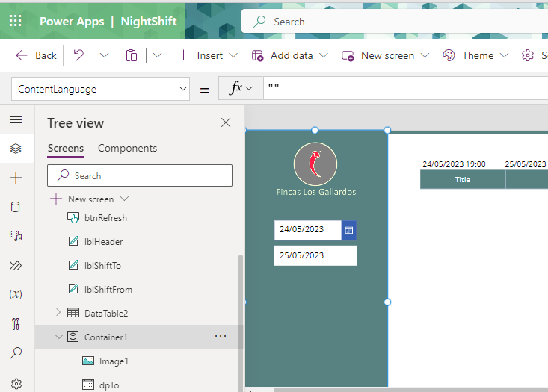548x392 pixels.
Task: Open the Data cylinder icon
Action: pos(16,207)
